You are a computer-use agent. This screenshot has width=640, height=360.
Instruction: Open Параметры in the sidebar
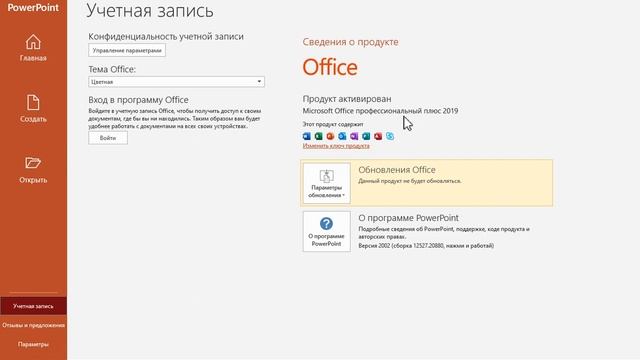point(33,344)
